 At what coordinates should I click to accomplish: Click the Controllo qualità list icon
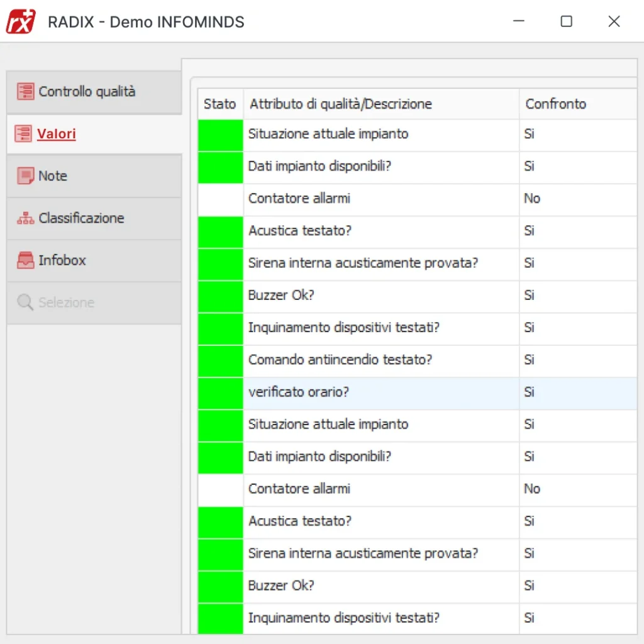click(x=25, y=91)
